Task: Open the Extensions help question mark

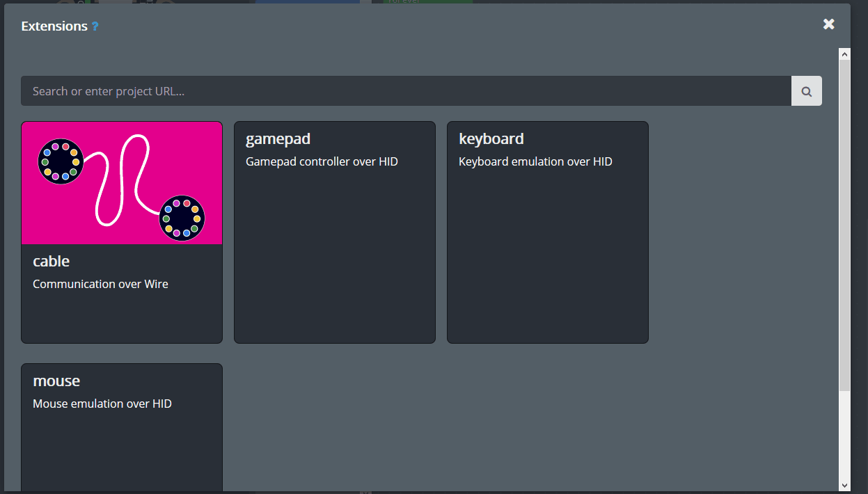Action: 95,26
